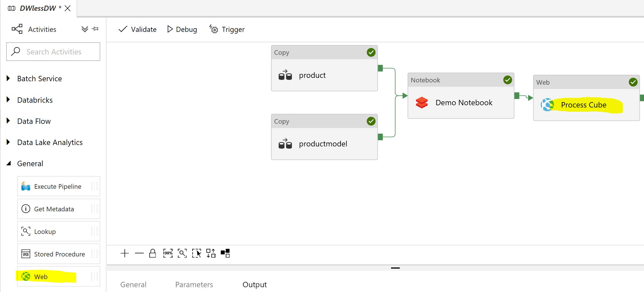Viewport: 644px width, 292px height.
Task: Select the Lookup activity
Action: click(x=59, y=231)
